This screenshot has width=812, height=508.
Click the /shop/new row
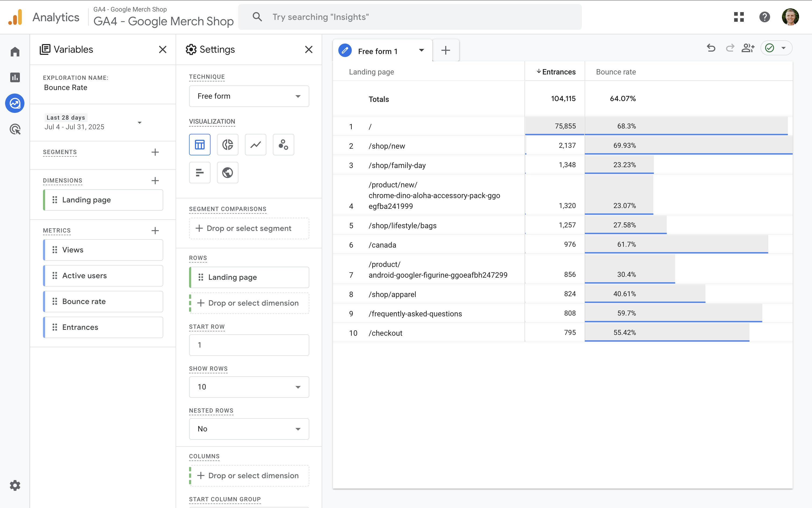(x=563, y=146)
